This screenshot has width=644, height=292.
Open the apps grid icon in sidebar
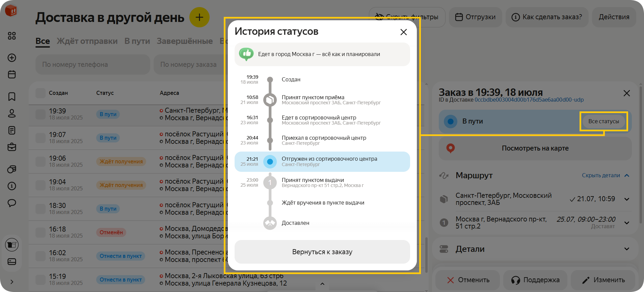(x=12, y=36)
